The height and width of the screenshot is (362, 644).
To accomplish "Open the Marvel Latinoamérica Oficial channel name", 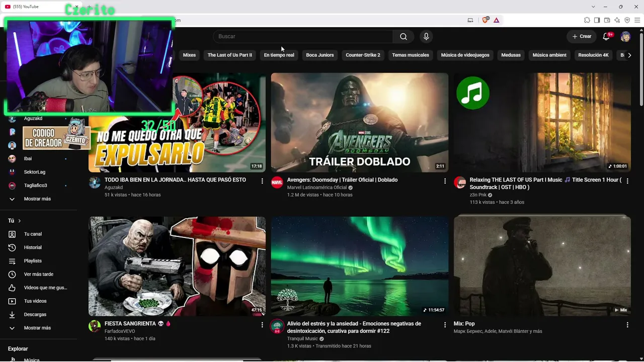I will [317, 188].
